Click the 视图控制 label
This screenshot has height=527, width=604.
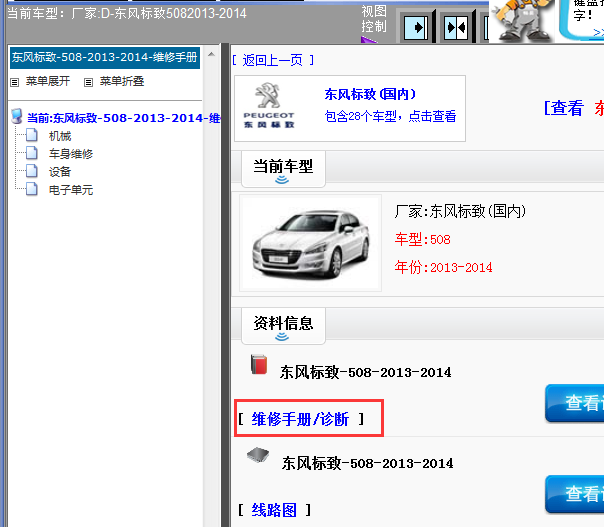click(374, 19)
